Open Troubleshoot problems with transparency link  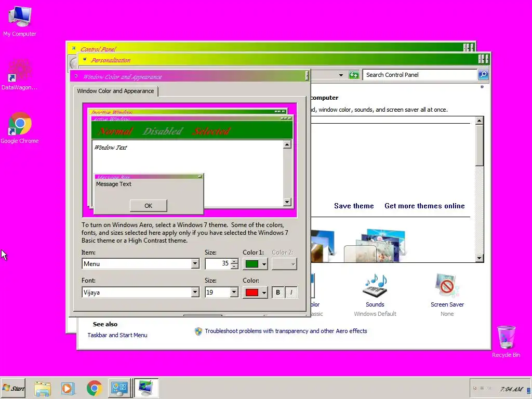(286, 331)
